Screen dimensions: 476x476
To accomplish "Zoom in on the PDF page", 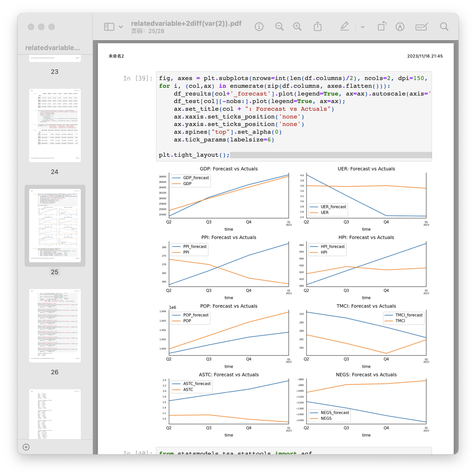I will coord(297,27).
